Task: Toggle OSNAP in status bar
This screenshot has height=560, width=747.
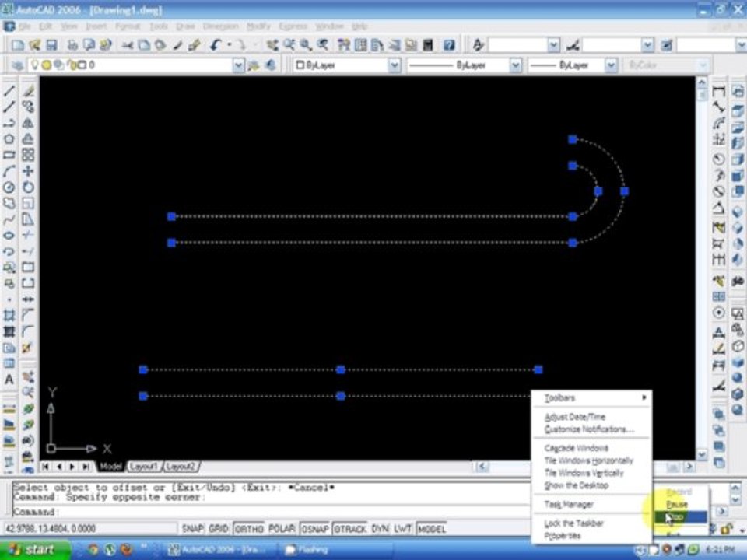Action: tap(315, 529)
